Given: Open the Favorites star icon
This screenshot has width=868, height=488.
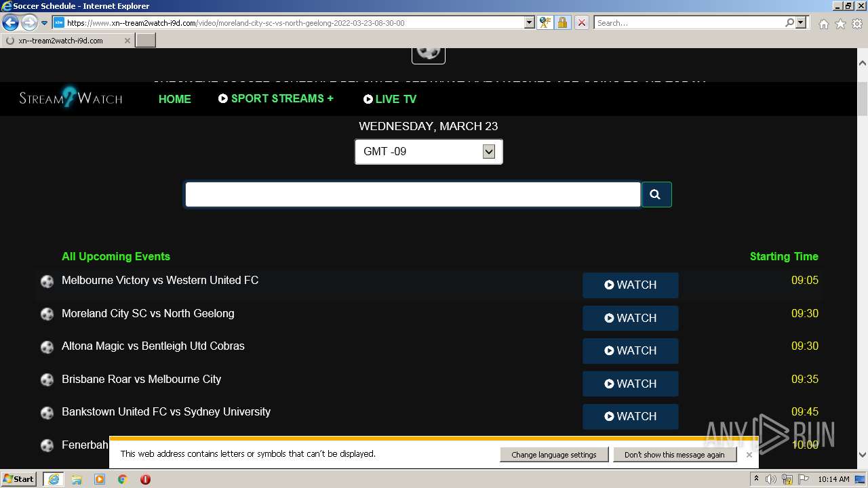Looking at the screenshot, I should [840, 24].
